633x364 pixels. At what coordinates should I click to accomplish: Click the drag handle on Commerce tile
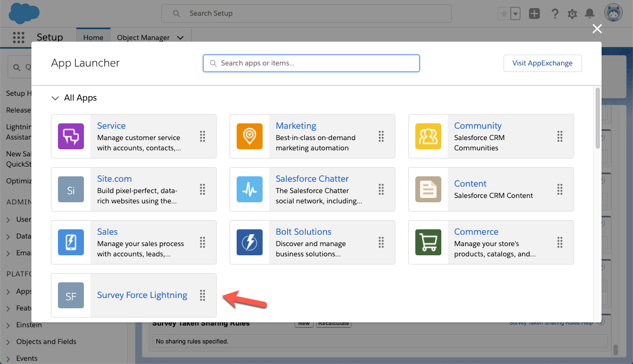click(x=560, y=242)
